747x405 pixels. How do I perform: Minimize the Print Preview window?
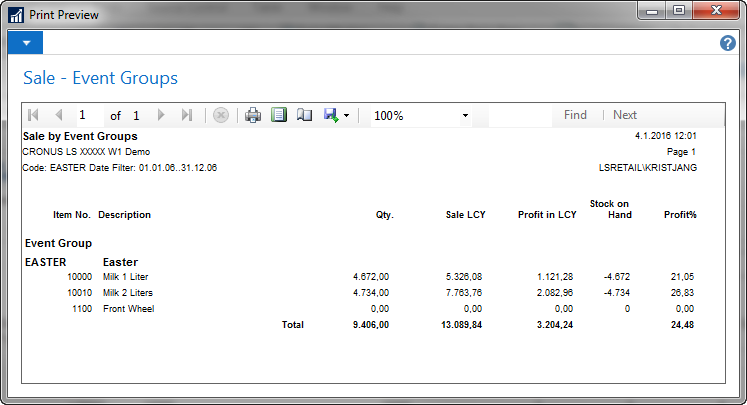tap(653, 11)
